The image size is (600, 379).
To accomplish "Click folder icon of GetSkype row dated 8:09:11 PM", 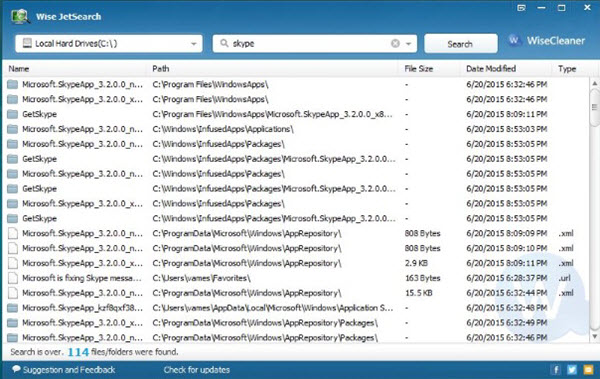I will pos(13,114).
